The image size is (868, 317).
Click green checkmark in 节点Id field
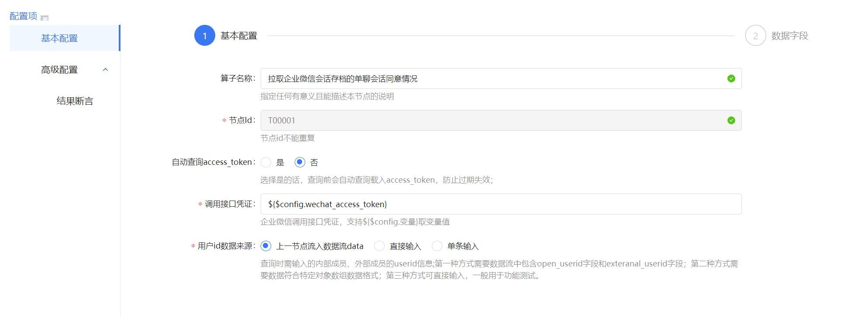(731, 120)
